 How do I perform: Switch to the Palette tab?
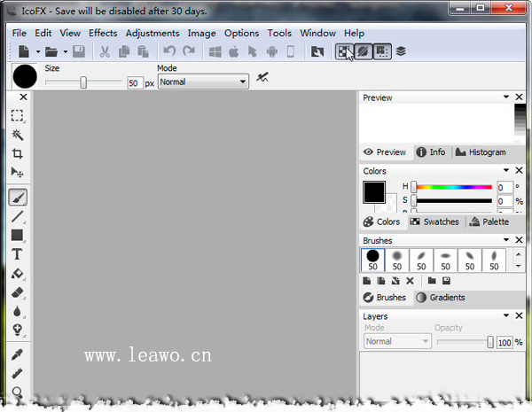click(x=489, y=222)
